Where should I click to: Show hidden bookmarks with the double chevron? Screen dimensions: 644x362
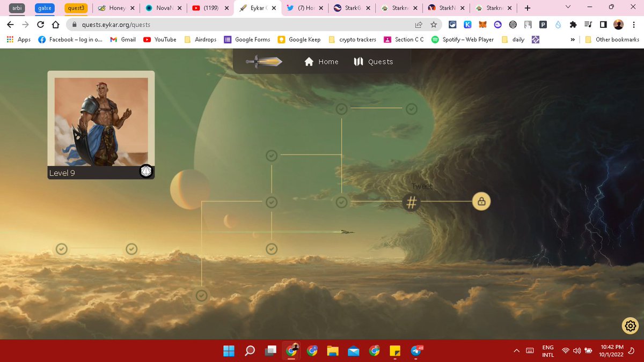tap(573, 40)
